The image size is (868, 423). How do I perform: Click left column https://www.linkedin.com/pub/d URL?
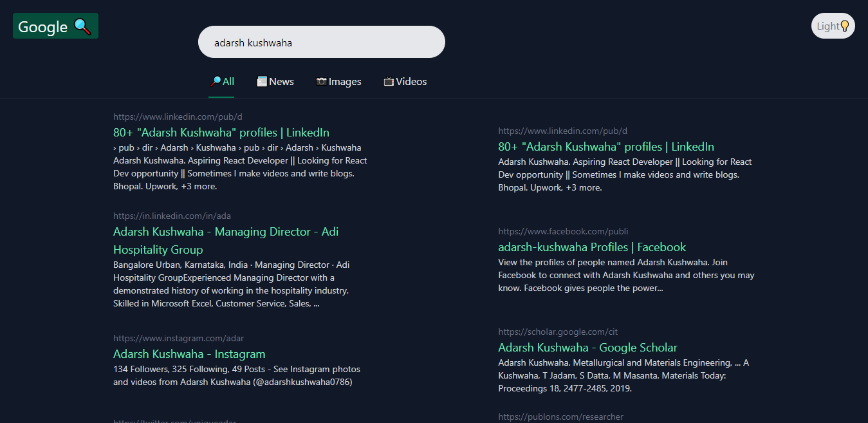pyautogui.click(x=178, y=117)
